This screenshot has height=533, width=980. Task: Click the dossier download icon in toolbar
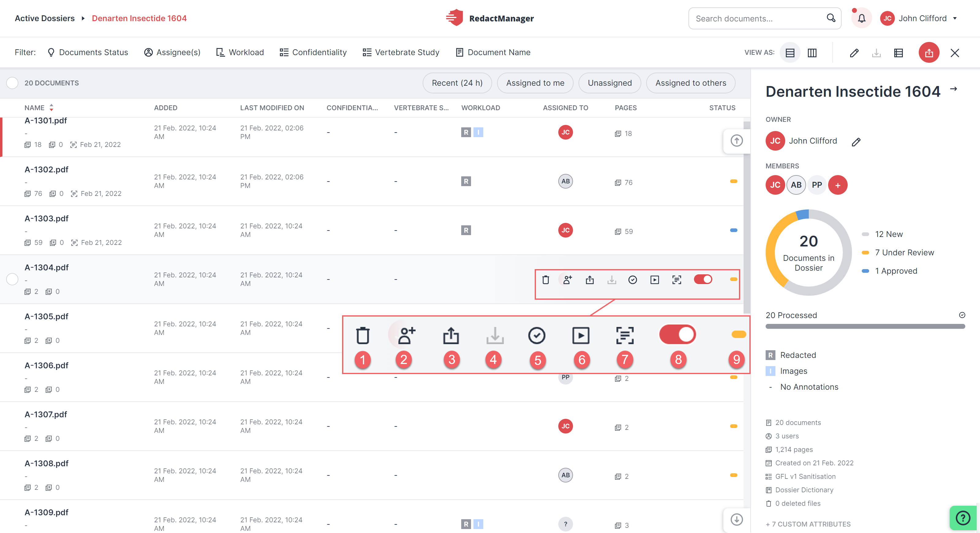(x=876, y=53)
